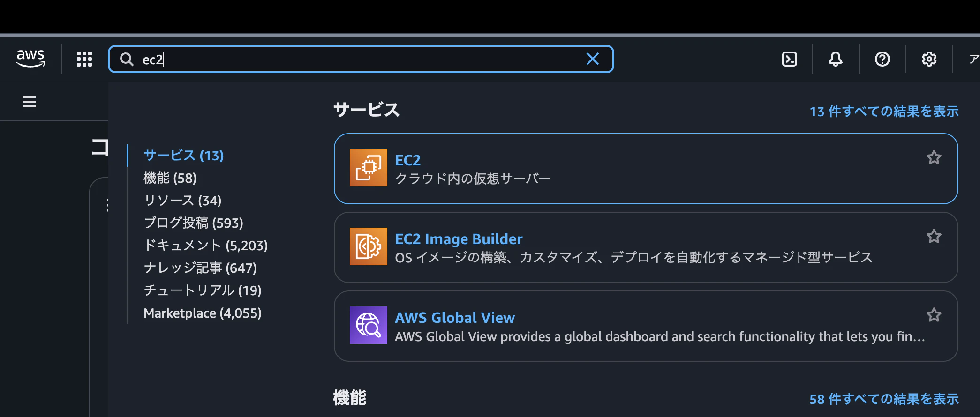Click the EC2 orange service icon

click(x=369, y=168)
